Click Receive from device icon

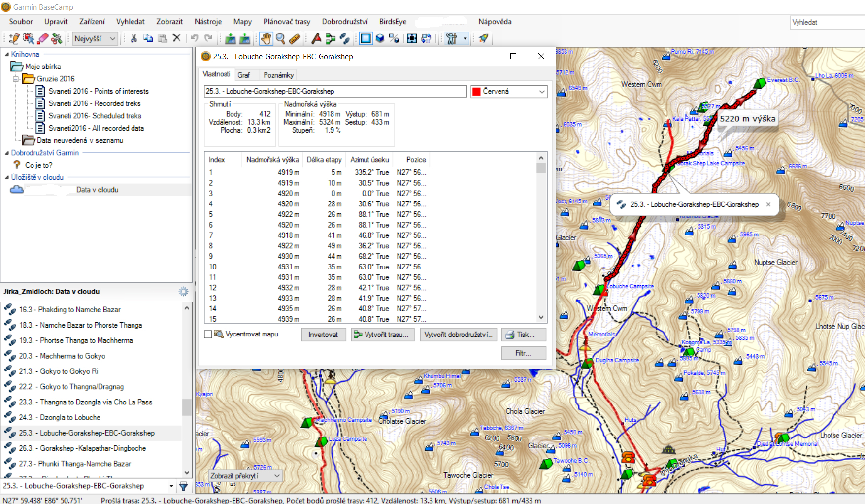click(230, 38)
